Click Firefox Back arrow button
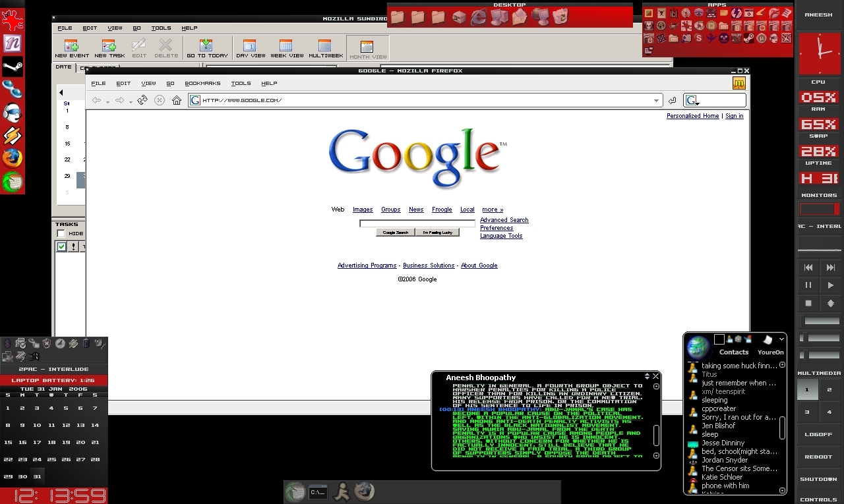 pos(96,100)
